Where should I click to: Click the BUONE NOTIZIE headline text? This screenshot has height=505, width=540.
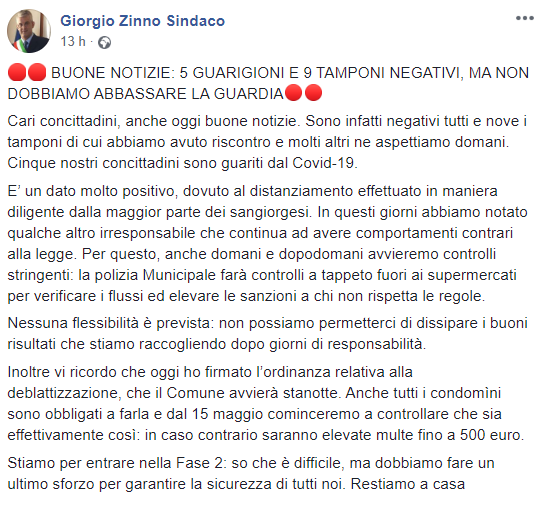268,83
